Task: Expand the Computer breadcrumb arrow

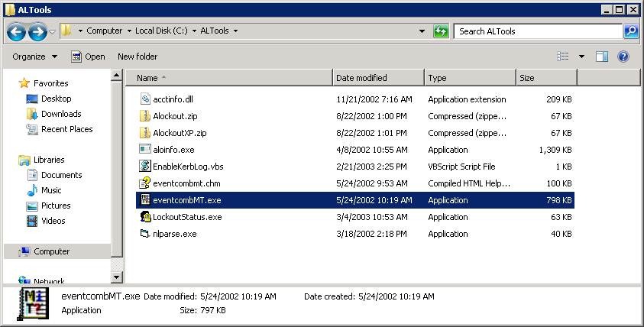Action: (130, 31)
